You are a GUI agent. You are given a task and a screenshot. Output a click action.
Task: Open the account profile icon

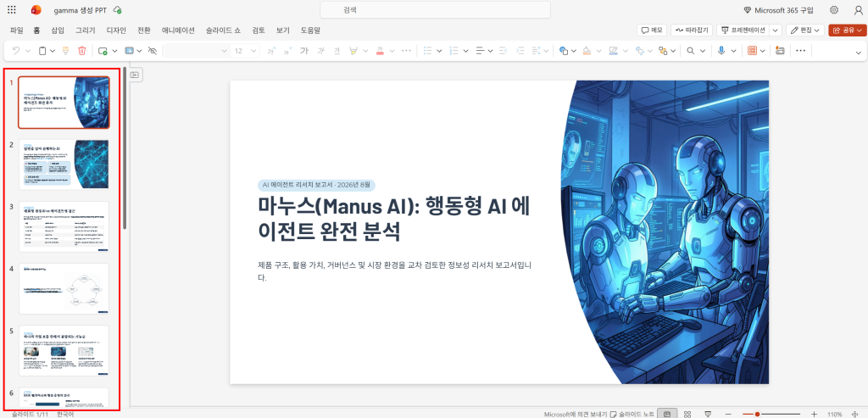pyautogui.click(x=858, y=10)
